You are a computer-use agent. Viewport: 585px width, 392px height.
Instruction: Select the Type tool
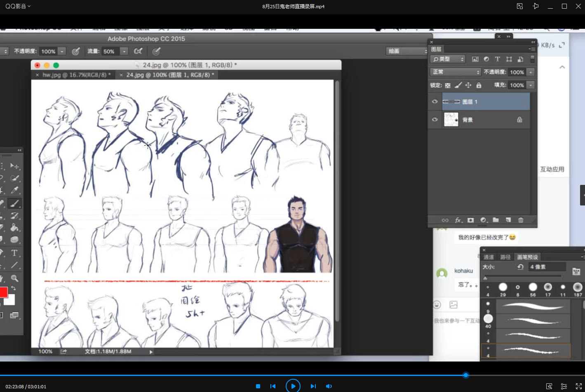(x=14, y=253)
